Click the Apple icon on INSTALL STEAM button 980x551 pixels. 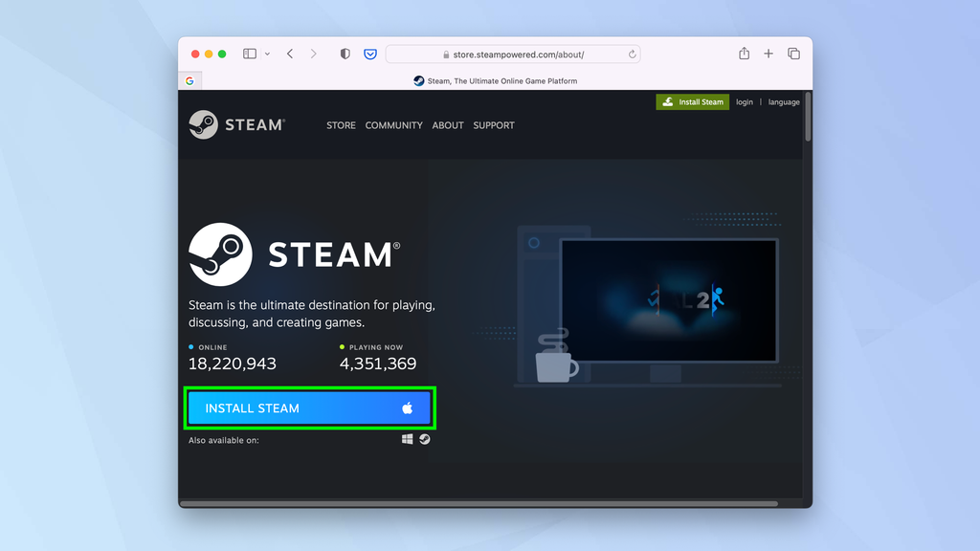pos(410,408)
